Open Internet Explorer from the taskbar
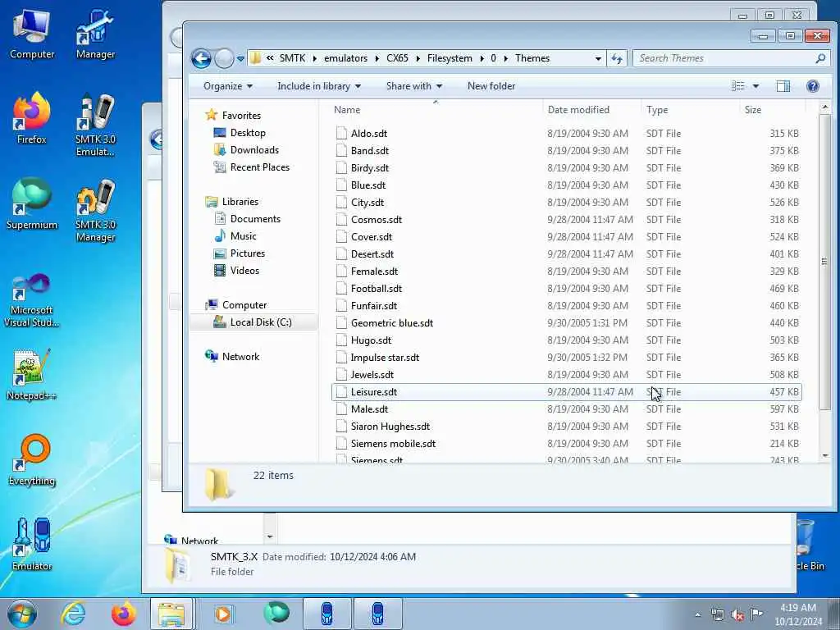The image size is (840, 630). [73, 614]
